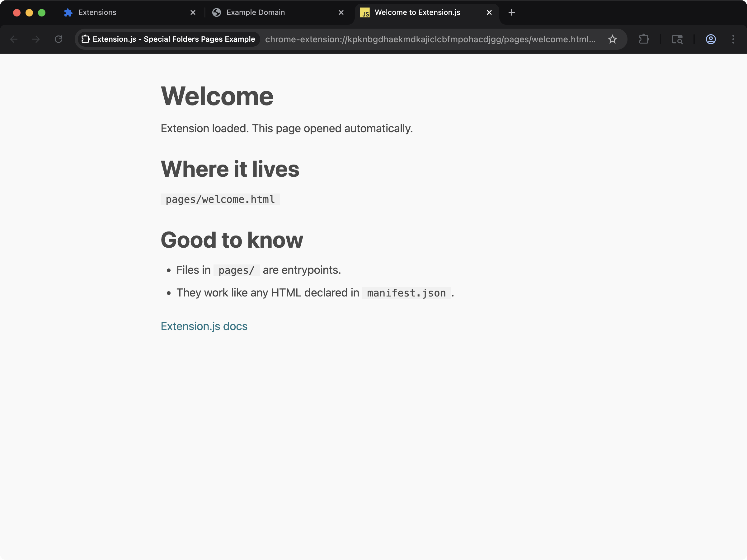
Task: Click the chrome-extension URL in address bar
Action: point(430,39)
